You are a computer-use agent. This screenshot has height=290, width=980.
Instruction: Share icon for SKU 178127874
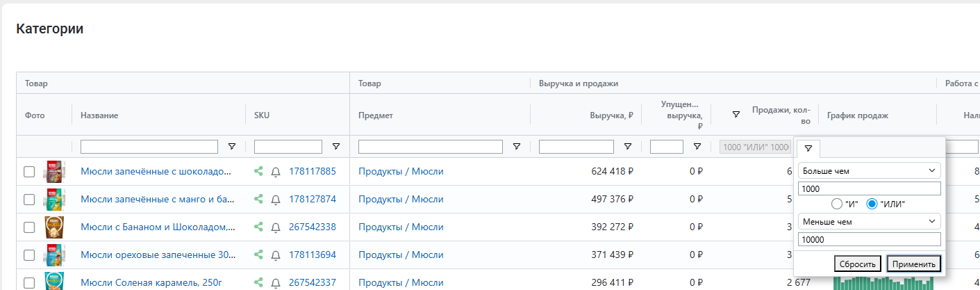click(258, 199)
